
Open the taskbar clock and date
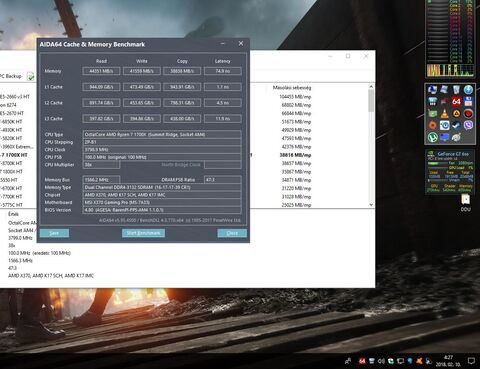[448, 361]
